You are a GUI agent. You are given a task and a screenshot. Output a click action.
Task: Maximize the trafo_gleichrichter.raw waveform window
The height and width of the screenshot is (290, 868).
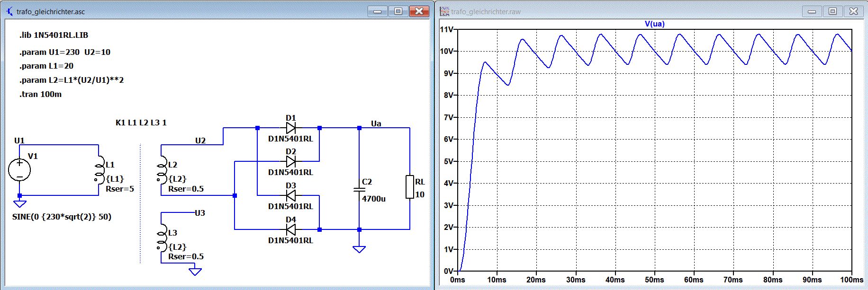833,11
